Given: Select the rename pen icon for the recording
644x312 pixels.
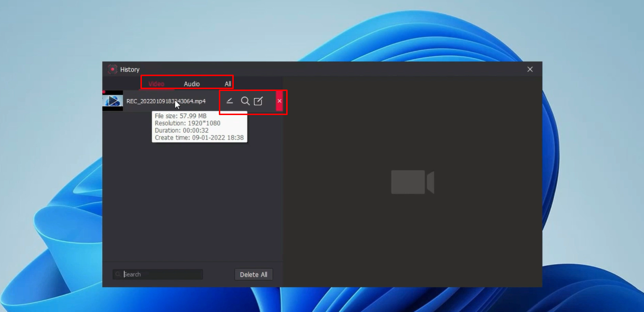Looking at the screenshot, I should click(230, 101).
